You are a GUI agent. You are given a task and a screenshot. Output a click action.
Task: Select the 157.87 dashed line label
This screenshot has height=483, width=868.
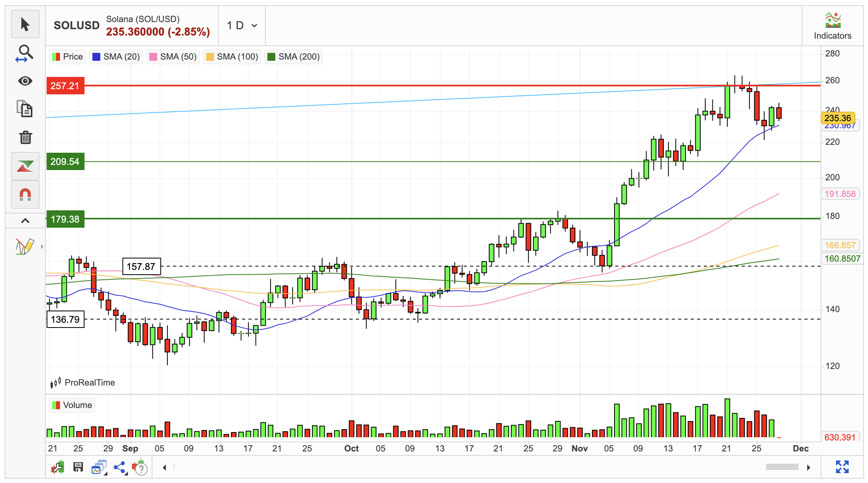click(x=141, y=266)
